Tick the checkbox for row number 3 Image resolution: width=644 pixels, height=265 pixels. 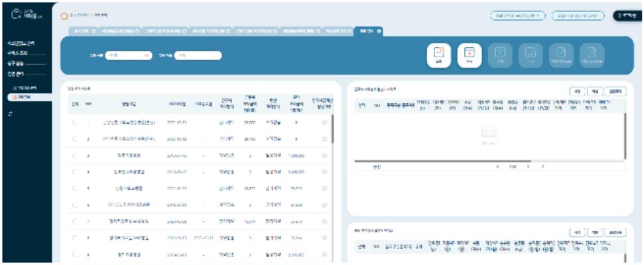[75, 156]
